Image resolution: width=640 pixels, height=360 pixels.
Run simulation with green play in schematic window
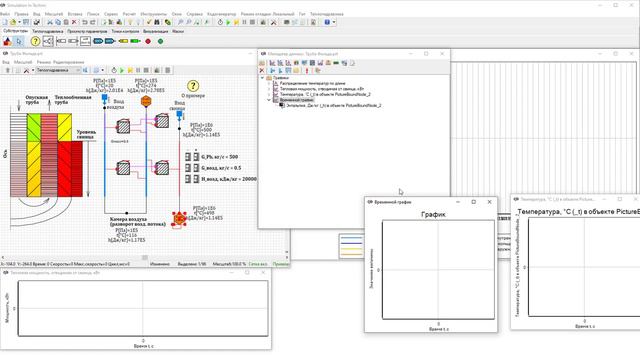[122, 70]
